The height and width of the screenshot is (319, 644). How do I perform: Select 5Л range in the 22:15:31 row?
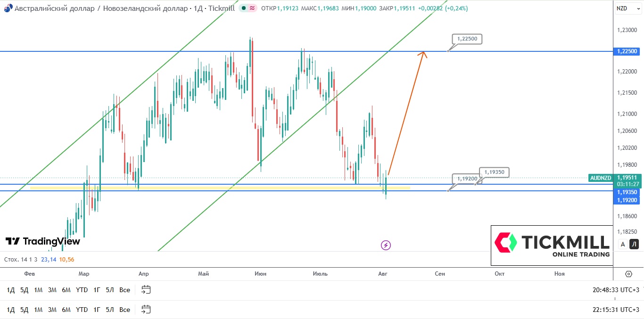(110, 310)
